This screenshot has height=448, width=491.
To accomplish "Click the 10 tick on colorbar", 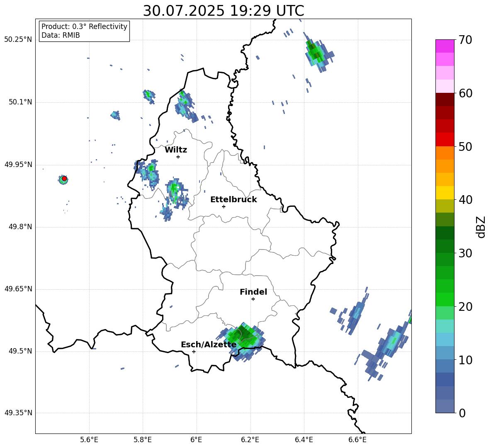I will coord(465,360).
